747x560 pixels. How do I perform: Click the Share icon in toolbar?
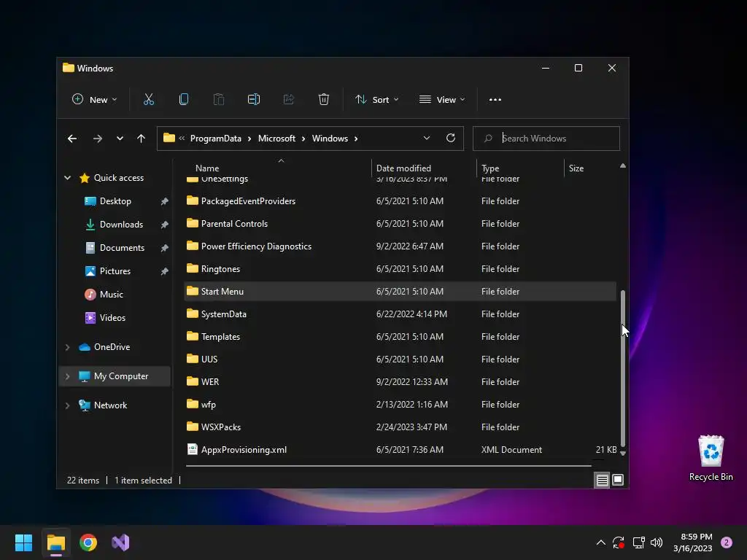point(289,99)
